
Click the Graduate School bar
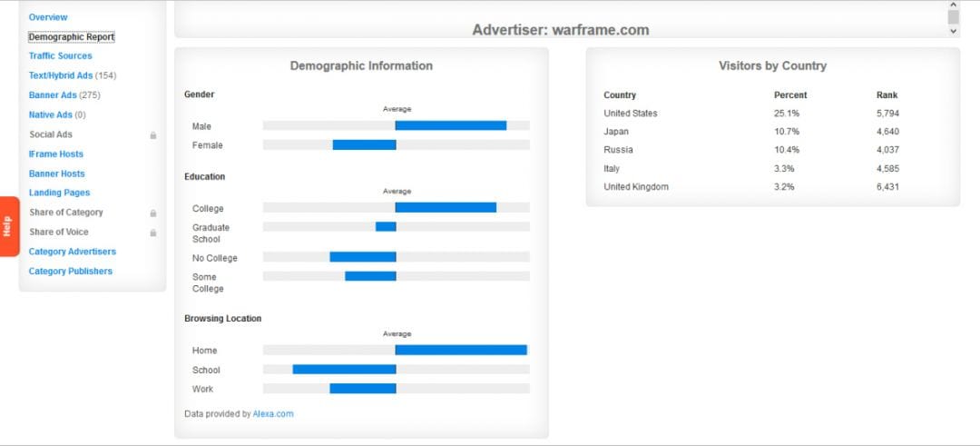click(x=386, y=226)
